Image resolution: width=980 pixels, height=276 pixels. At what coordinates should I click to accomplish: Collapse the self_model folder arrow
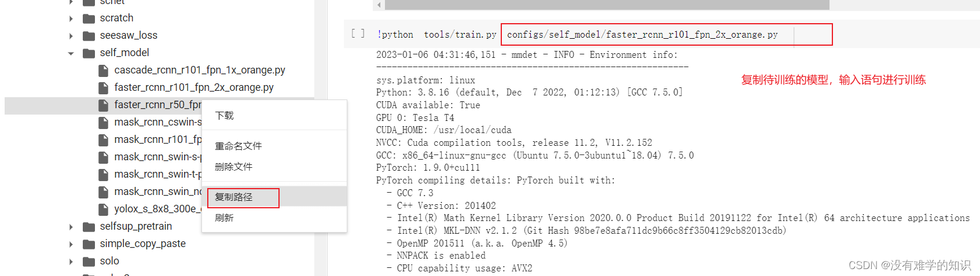(x=71, y=53)
